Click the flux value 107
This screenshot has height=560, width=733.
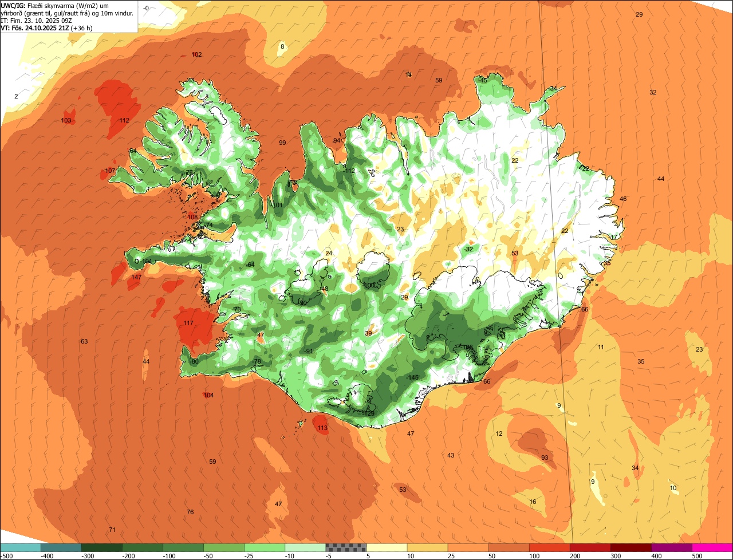click(110, 171)
